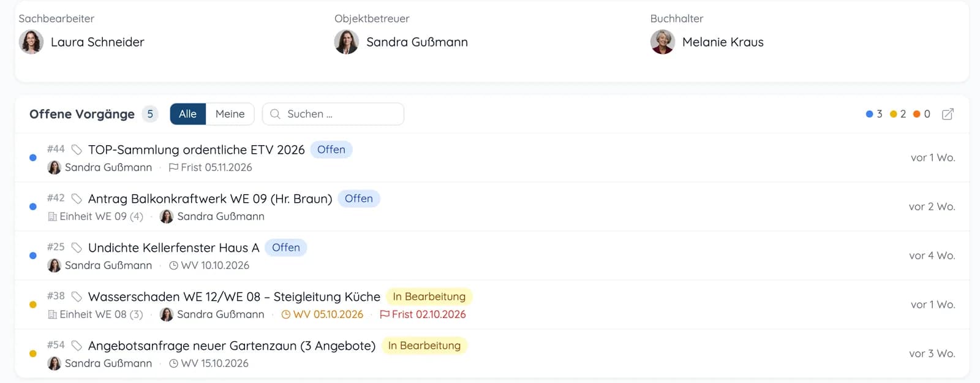Open Angebotsanfrage neuer Gartenzaun entry
The height and width of the screenshot is (383, 980).
click(x=232, y=346)
